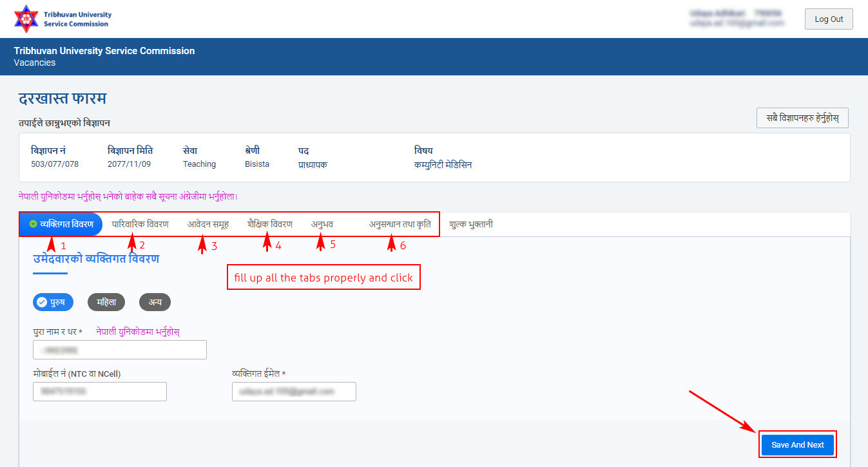Click the मोबाईल नं input field

click(100, 392)
